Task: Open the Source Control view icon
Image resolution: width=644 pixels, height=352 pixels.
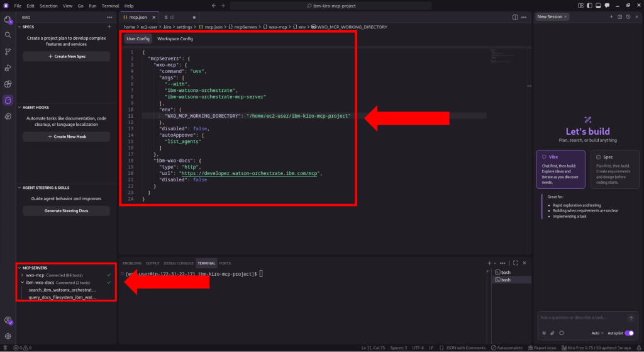Action: click(x=8, y=52)
